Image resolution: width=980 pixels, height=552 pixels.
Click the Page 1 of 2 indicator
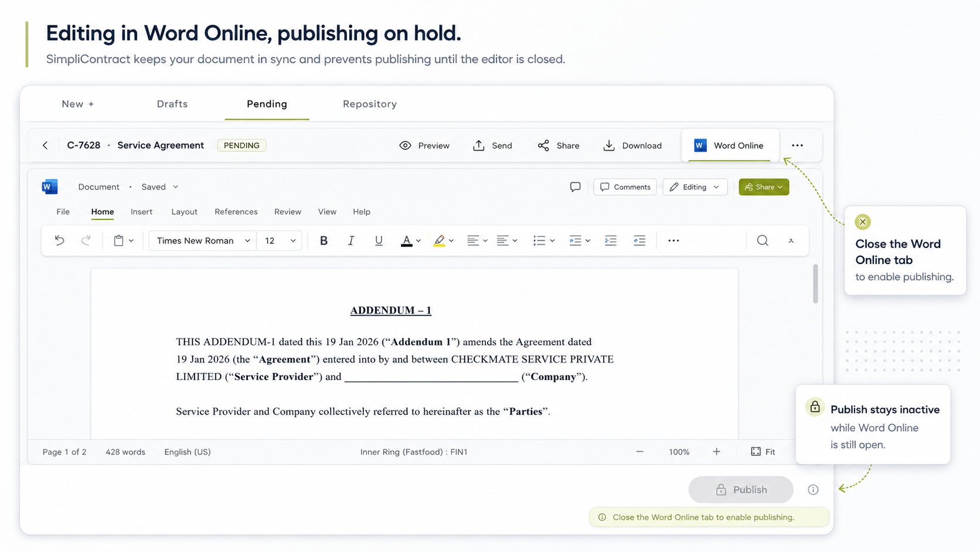point(64,452)
